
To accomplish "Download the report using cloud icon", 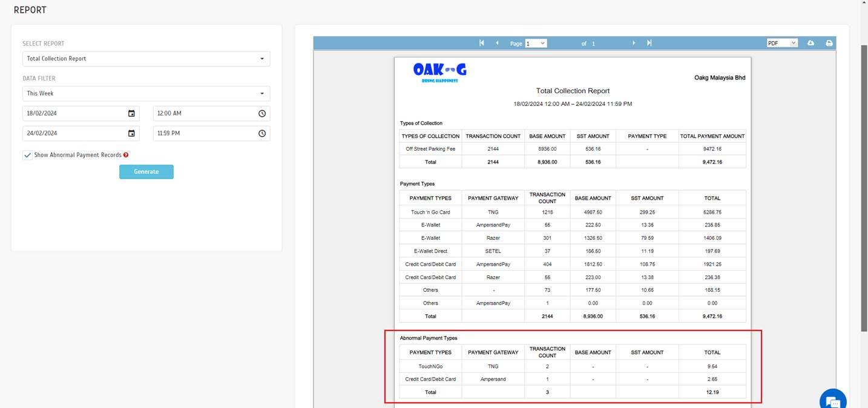I will 811,43.
